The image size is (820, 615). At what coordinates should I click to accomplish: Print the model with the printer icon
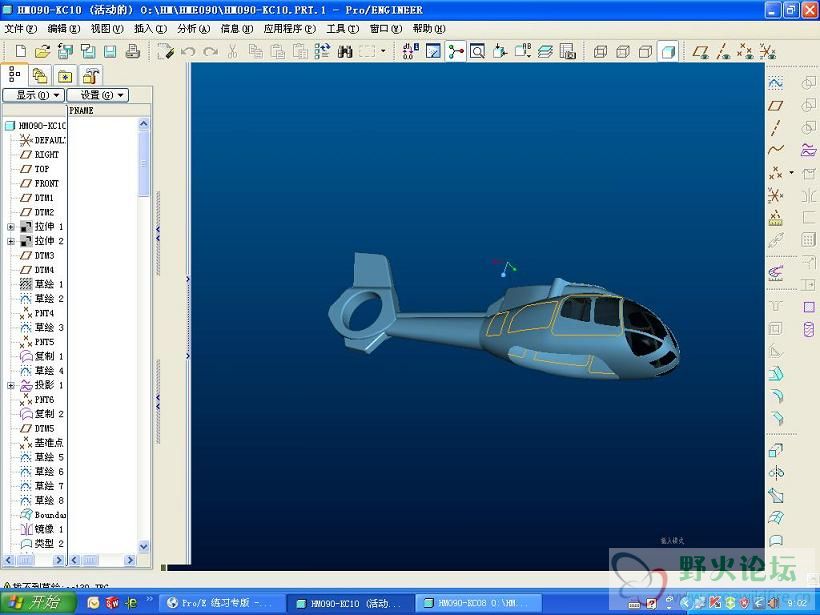[132, 51]
